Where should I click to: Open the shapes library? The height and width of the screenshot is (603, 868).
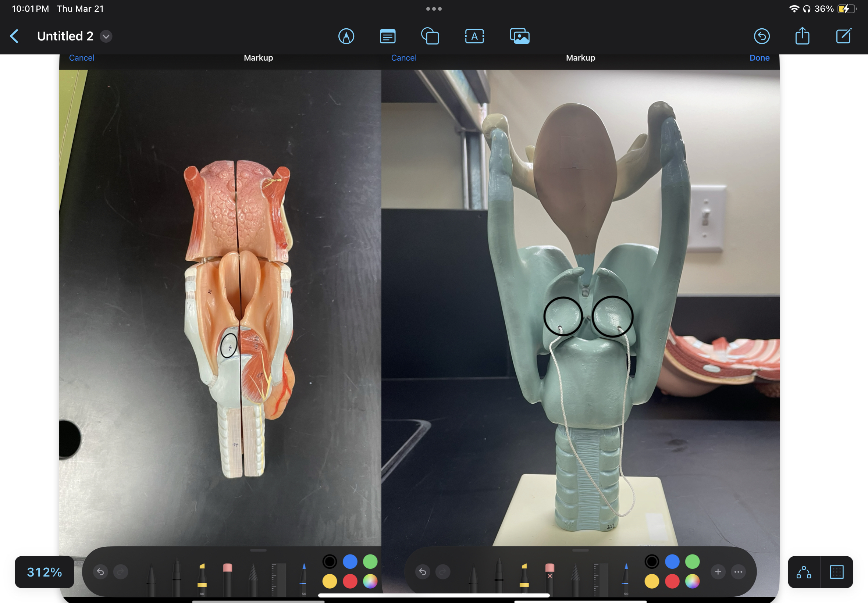[x=430, y=36]
